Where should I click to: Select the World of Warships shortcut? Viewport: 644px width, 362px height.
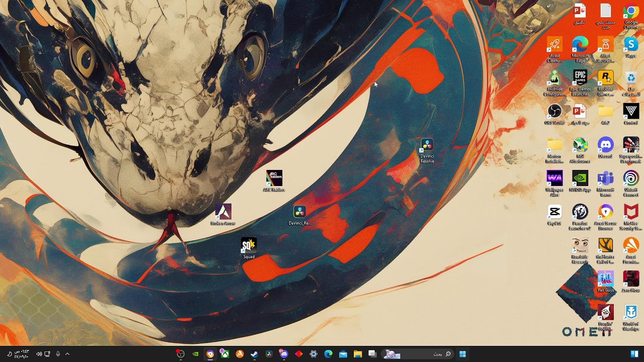pyautogui.click(x=631, y=318)
